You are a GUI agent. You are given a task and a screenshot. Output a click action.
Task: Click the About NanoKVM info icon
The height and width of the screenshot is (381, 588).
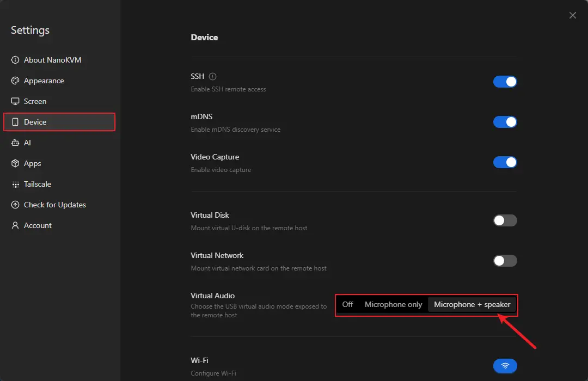[15, 60]
